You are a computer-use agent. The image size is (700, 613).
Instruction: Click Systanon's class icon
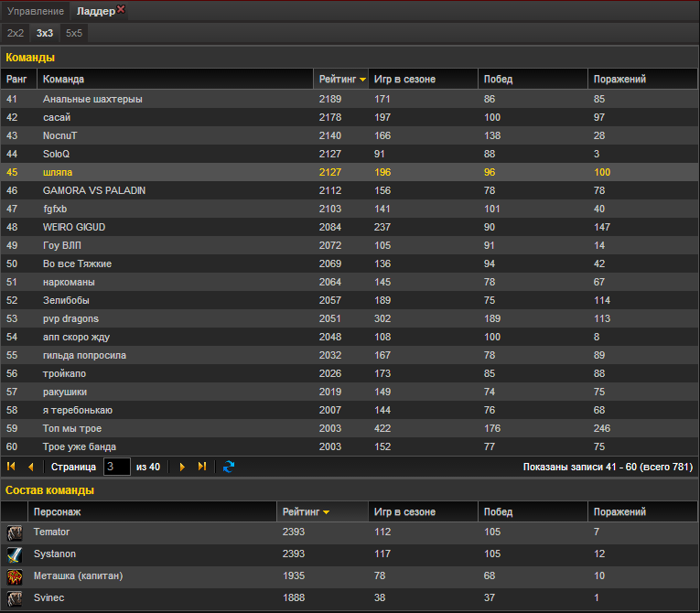(x=15, y=554)
